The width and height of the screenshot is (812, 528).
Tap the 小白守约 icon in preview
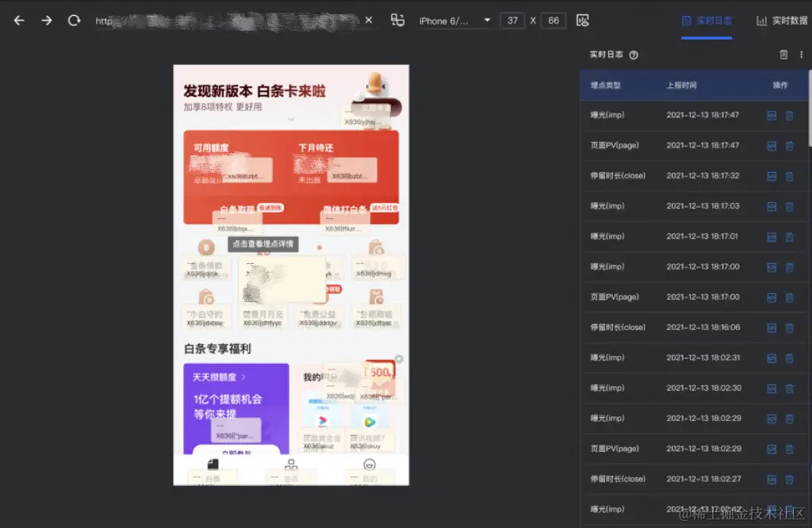[x=205, y=297]
